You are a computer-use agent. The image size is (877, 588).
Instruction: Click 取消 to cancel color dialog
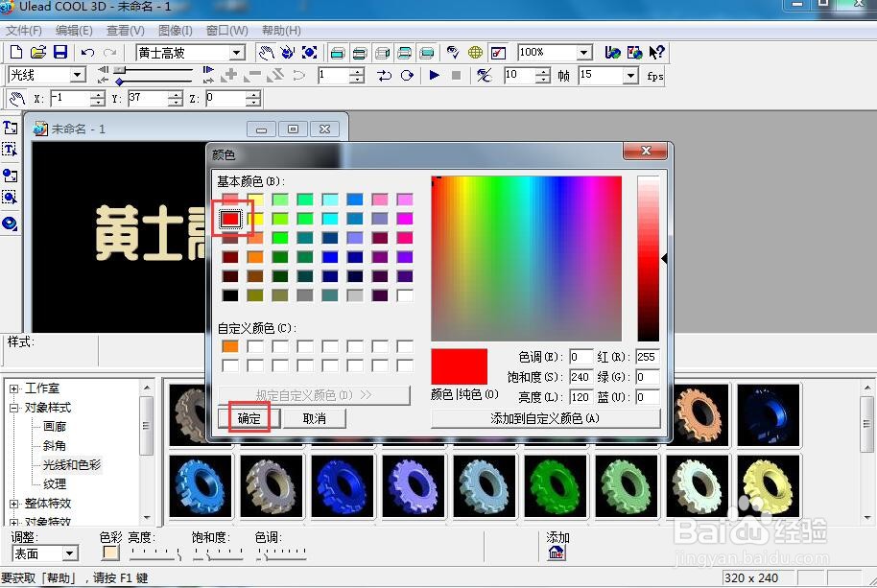point(315,418)
